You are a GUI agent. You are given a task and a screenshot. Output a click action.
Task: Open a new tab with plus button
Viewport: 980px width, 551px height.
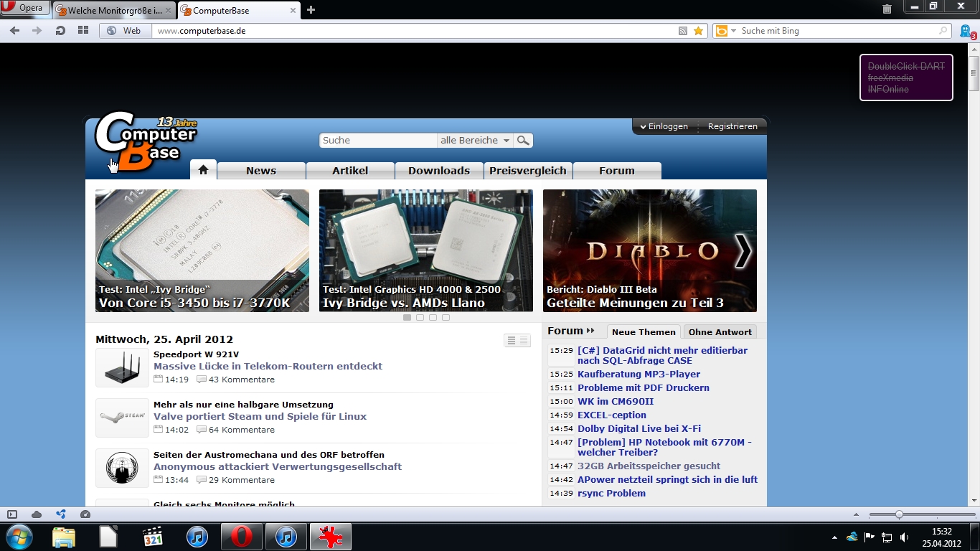(x=311, y=10)
